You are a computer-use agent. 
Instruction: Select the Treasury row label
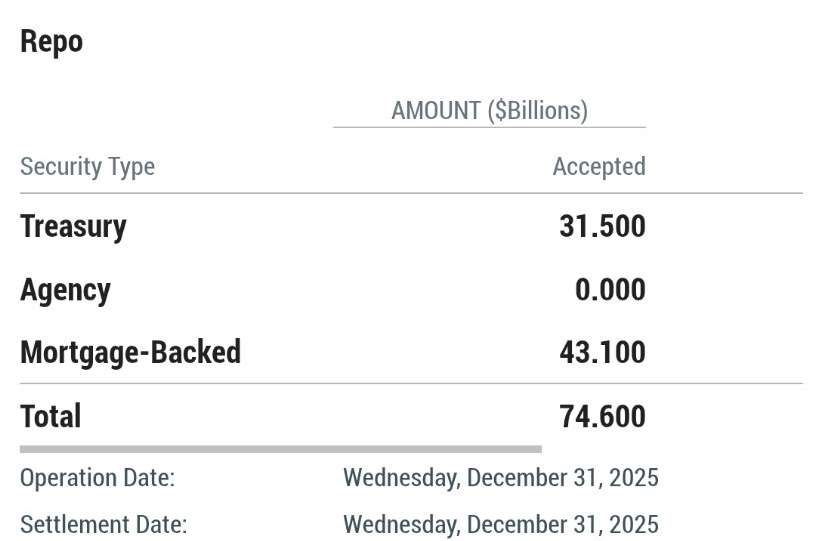click(73, 226)
